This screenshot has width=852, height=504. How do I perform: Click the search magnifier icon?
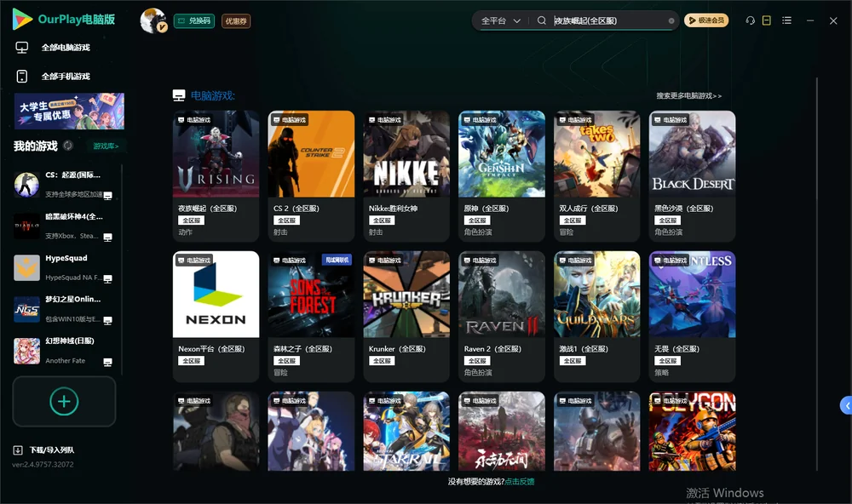[x=542, y=20]
